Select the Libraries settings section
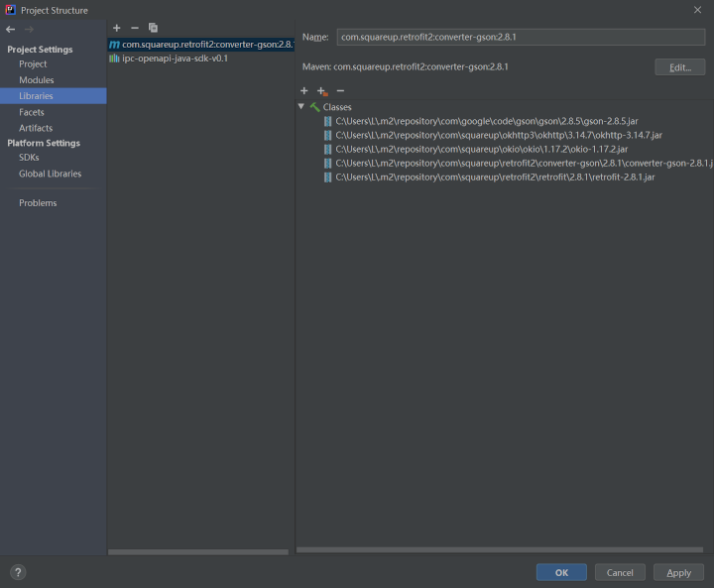 click(54, 96)
